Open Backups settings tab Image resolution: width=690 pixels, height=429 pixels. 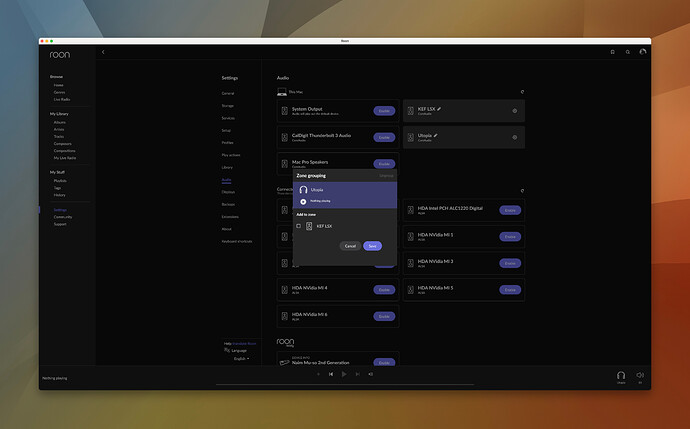coord(228,204)
